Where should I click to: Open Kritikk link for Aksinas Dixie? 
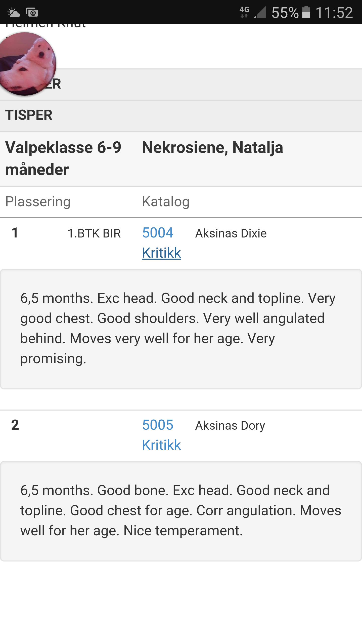point(161,253)
